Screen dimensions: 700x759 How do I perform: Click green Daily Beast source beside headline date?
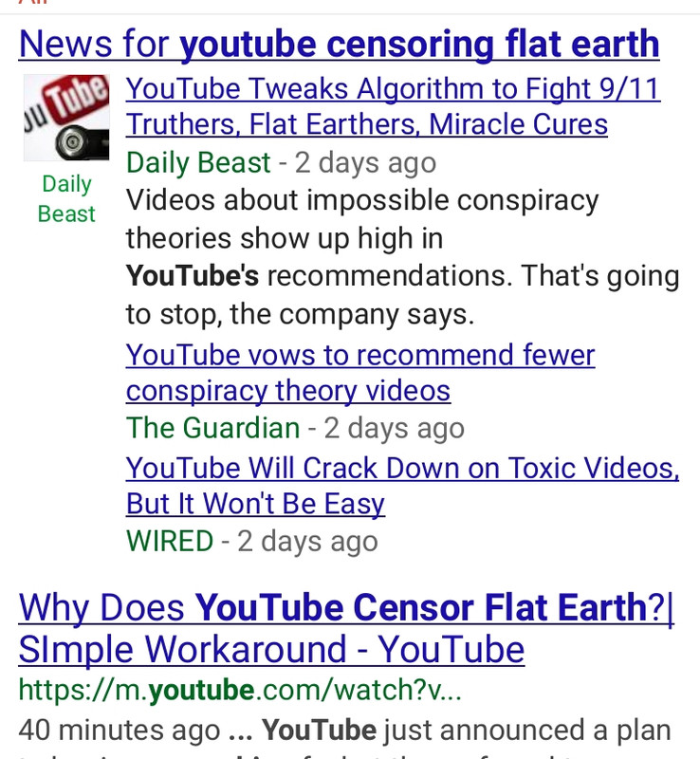click(x=198, y=162)
